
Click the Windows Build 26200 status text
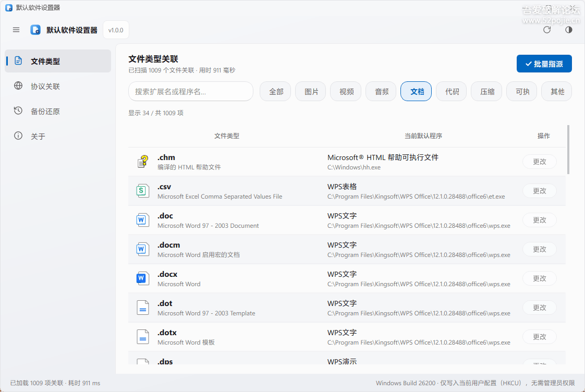pos(406,383)
